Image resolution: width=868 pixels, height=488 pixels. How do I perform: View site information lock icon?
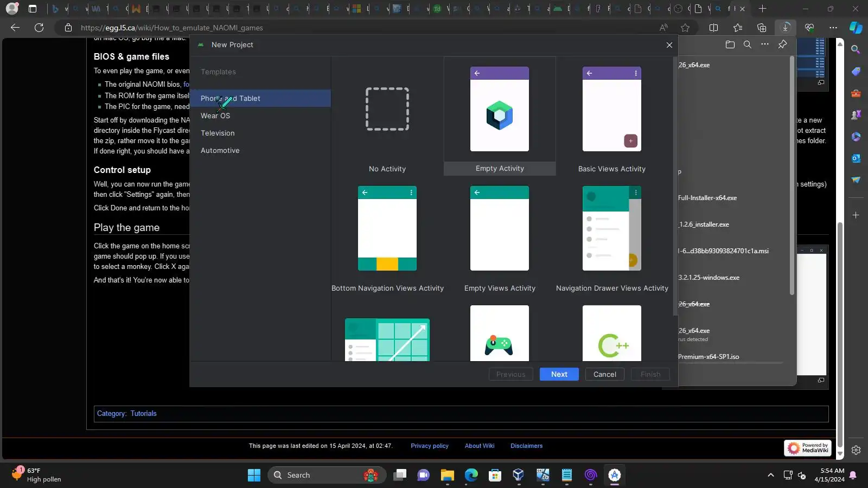(x=68, y=28)
